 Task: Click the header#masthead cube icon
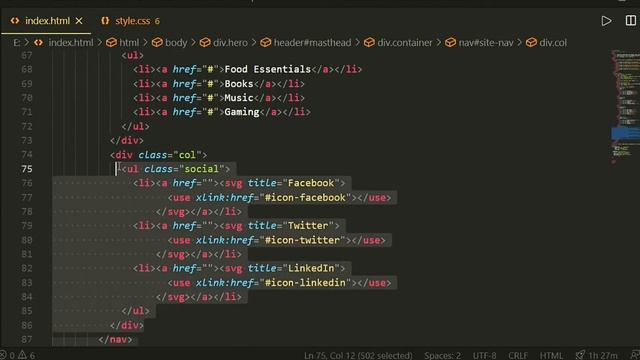(x=266, y=42)
